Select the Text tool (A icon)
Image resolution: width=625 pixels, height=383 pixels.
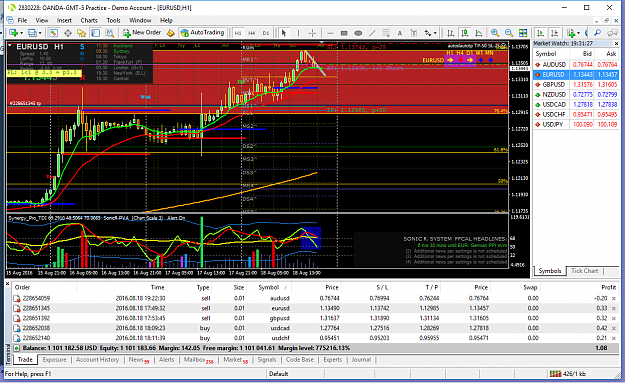tap(399, 33)
